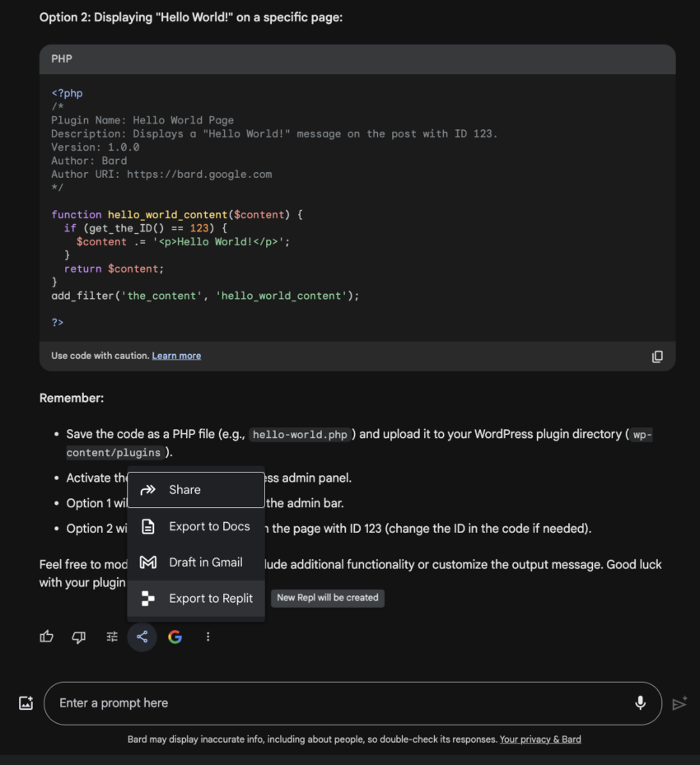This screenshot has width=700, height=765.
Task: Open the Learn more link
Action: [x=176, y=356]
